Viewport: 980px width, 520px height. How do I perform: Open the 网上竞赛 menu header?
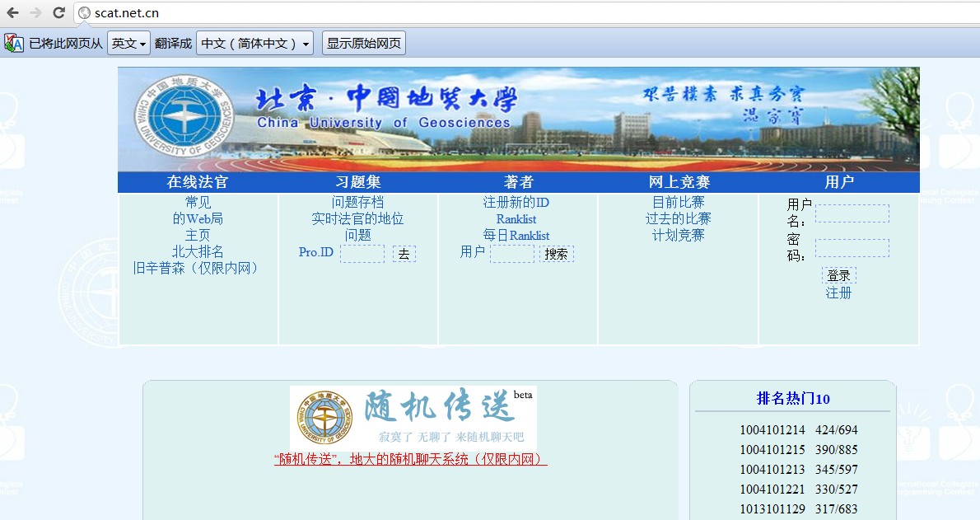[x=679, y=182]
